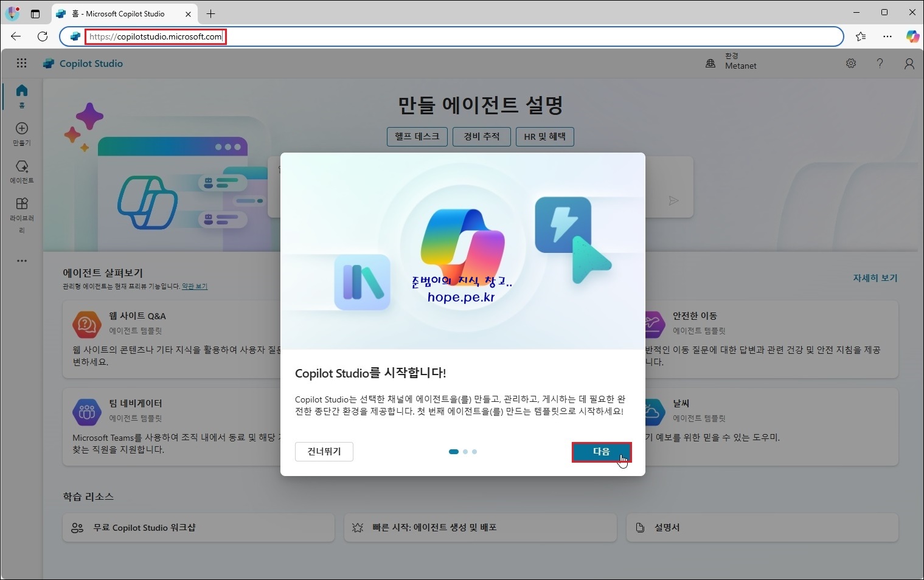Click the 날씨 card title
The width and height of the screenshot is (924, 580).
coord(681,404)
